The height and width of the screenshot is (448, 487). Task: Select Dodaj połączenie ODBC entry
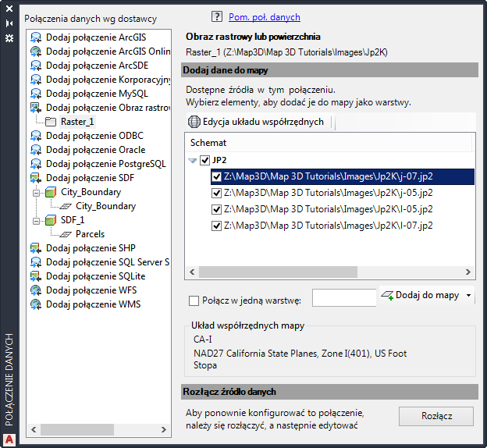[94, 136]
